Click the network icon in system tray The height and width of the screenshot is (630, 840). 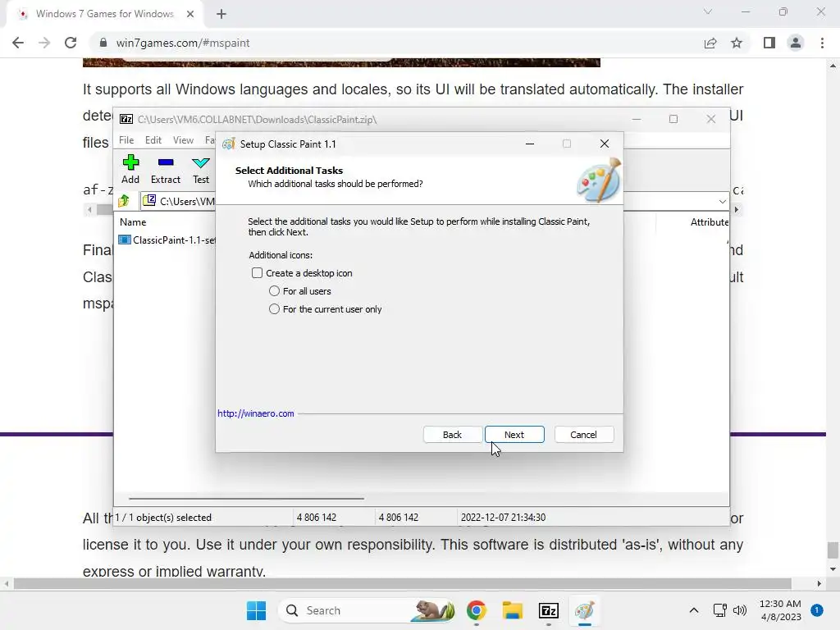(x=719, y=610)
